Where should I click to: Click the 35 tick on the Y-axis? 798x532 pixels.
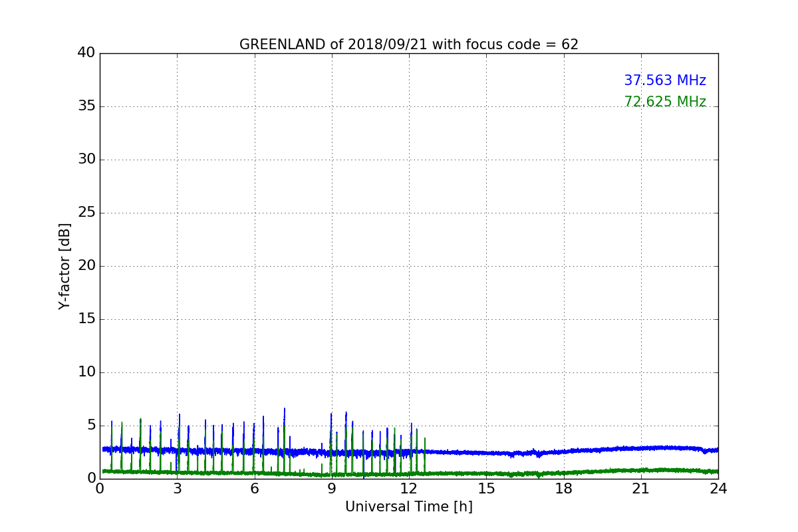point(86,106)
